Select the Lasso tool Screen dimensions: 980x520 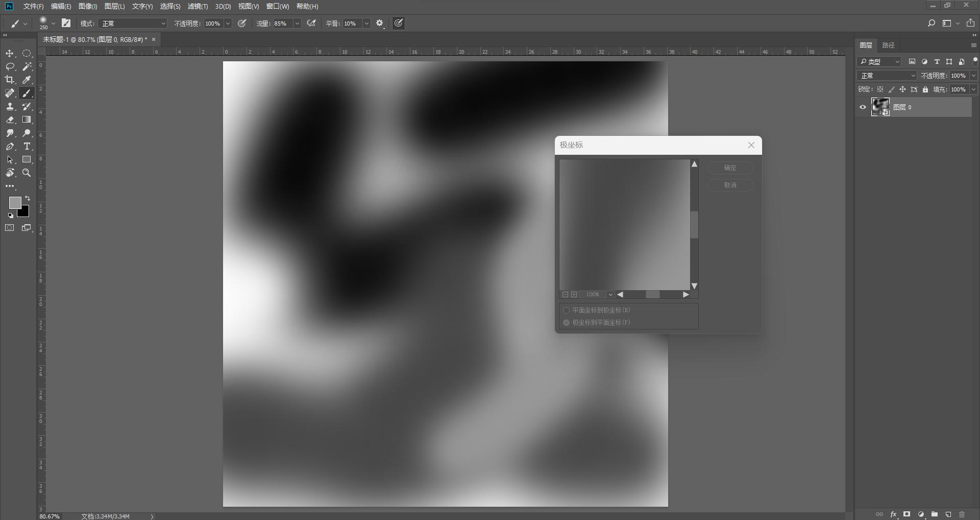[x=10, y=66]
